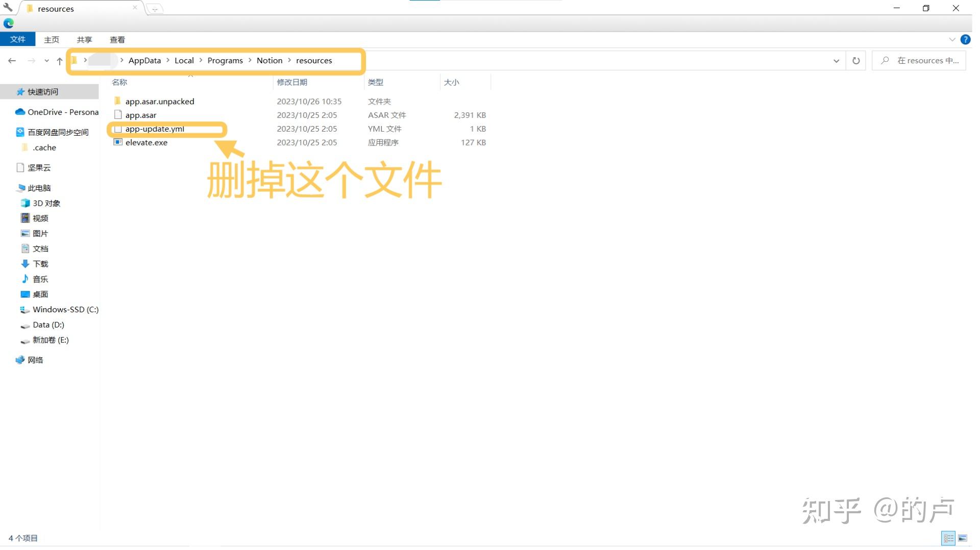
Task: Click the AppData breadcrumb segment
Action: [x=144, y=60]
